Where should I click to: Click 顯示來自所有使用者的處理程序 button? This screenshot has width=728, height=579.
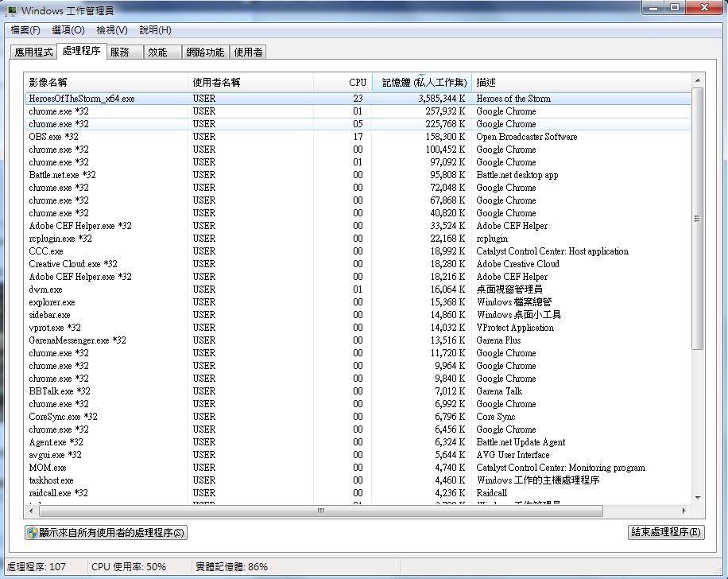[106, 533]
